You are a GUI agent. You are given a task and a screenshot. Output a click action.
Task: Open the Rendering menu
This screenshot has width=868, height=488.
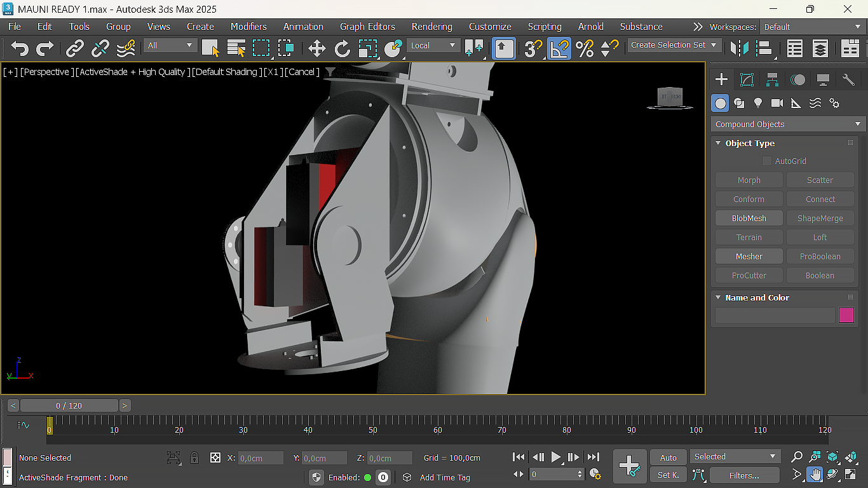click(432, 27)
